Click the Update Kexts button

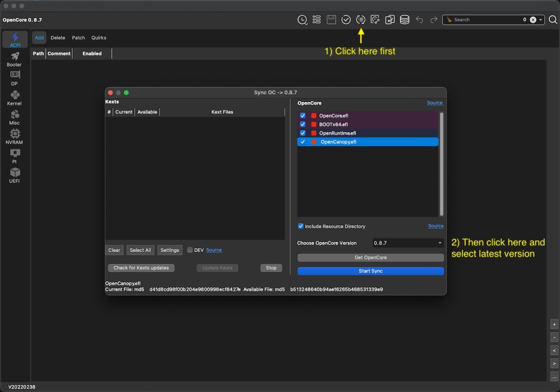click(x=217, y=268)
